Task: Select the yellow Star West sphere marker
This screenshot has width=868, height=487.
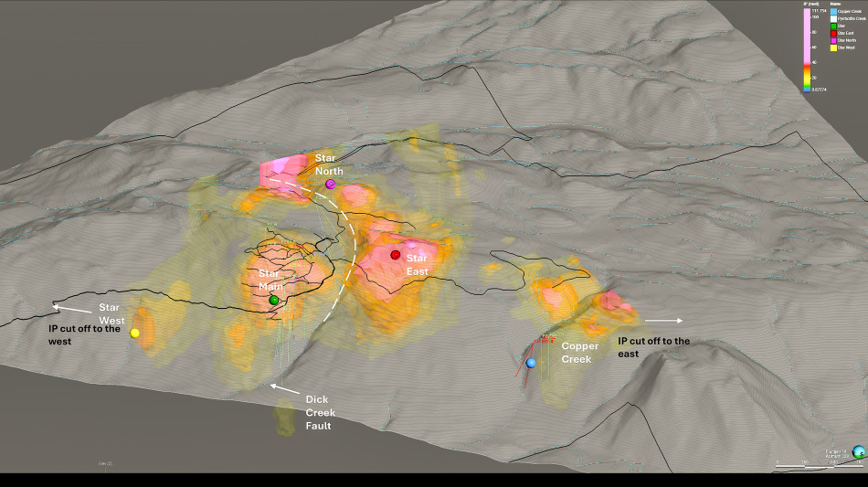Action: click(x=135, y=333)
